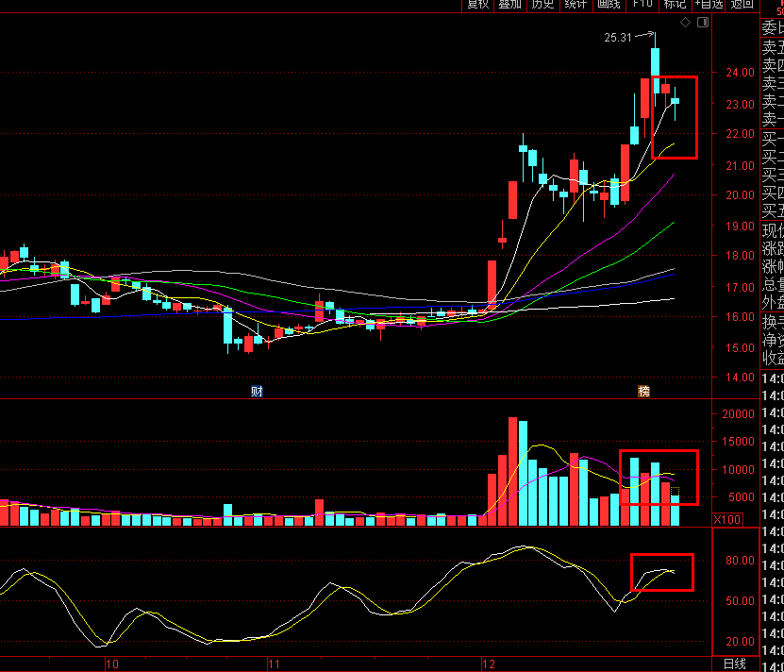Click the 标记 mark button
The width and height of the screenshot is (784, 672).
(675, 5)
